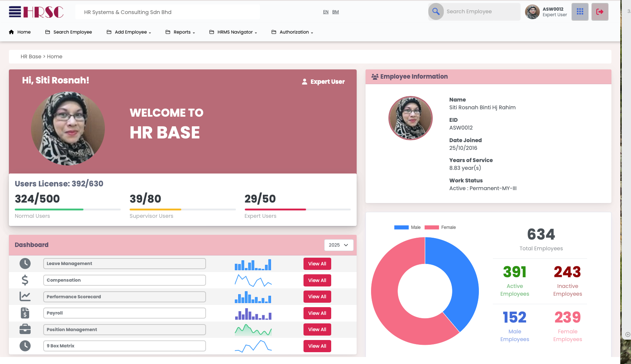Click the hamburger menu icon beside HRSC logo
This screenshot has width=631, height=364.
[x=15, y=12]
